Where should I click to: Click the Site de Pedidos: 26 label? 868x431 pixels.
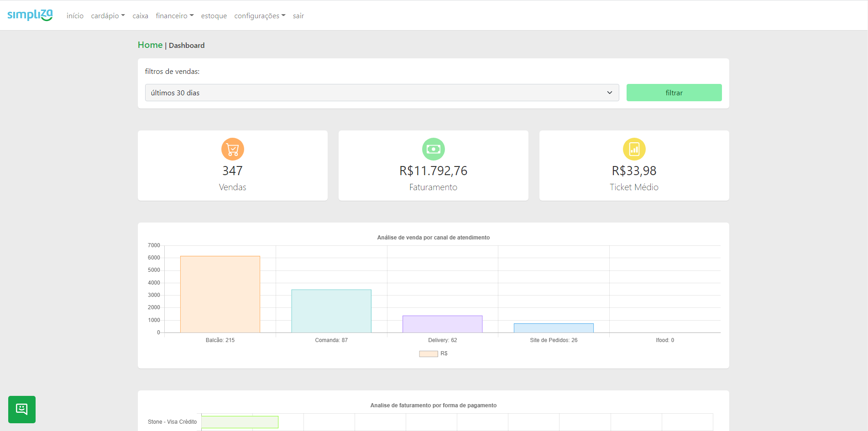click(x=554, y=340)
